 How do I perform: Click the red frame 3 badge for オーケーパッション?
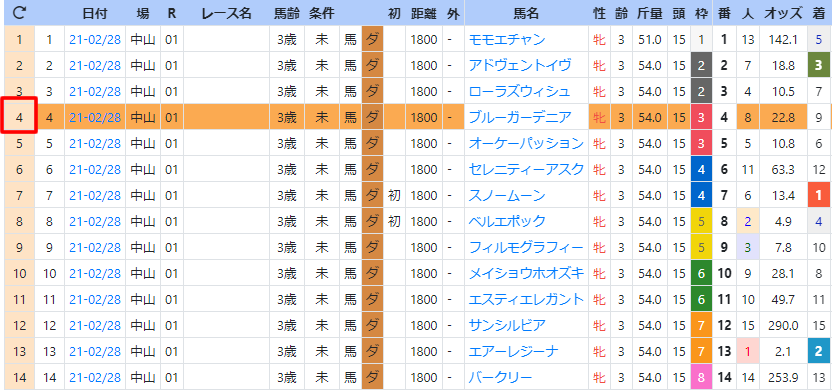(701, 143)
